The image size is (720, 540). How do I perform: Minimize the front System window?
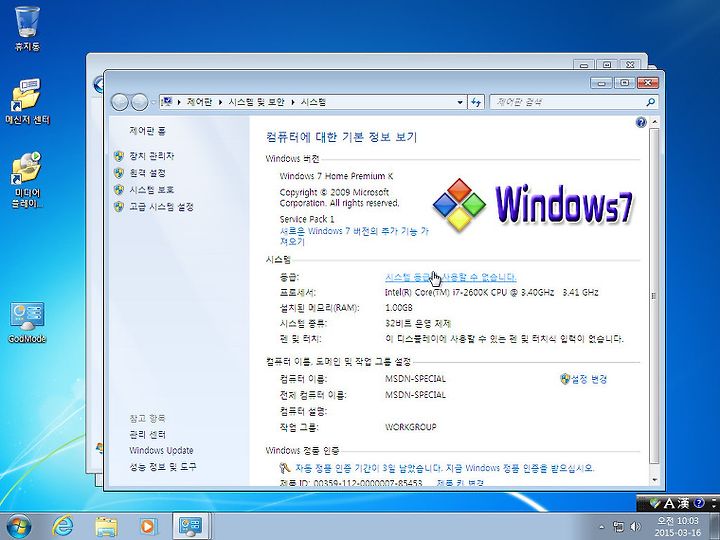601,83
